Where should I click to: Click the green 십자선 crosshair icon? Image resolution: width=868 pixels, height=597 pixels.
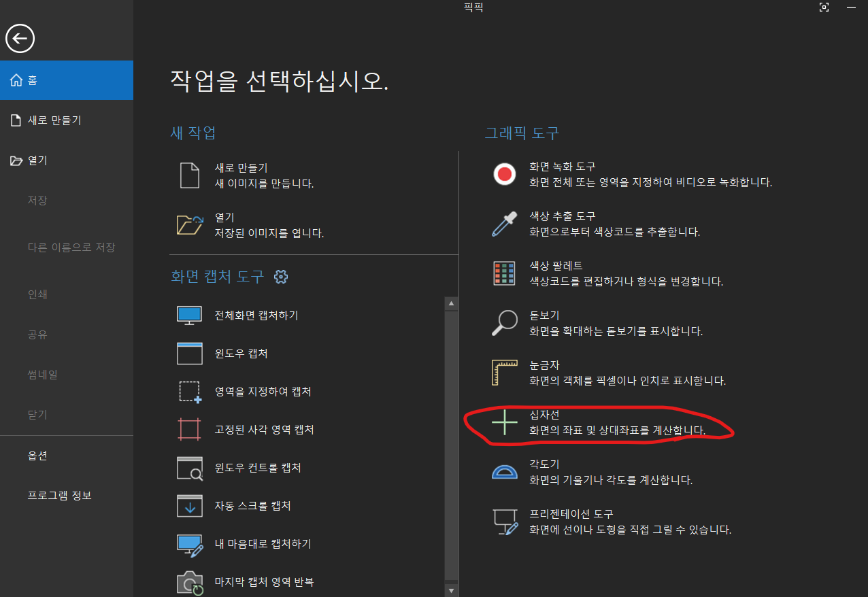click(x=505, y=422)
